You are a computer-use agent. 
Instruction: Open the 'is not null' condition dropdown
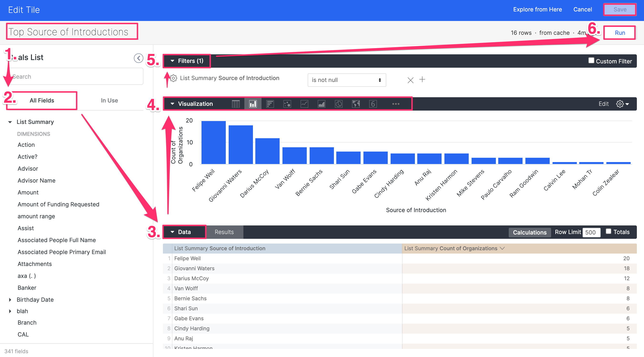(347, 80)
